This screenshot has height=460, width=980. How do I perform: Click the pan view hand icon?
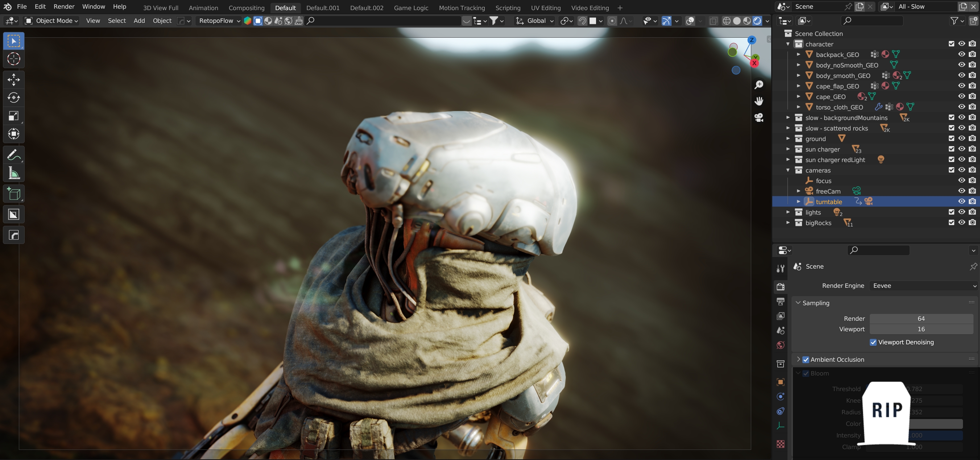point(759,101)
